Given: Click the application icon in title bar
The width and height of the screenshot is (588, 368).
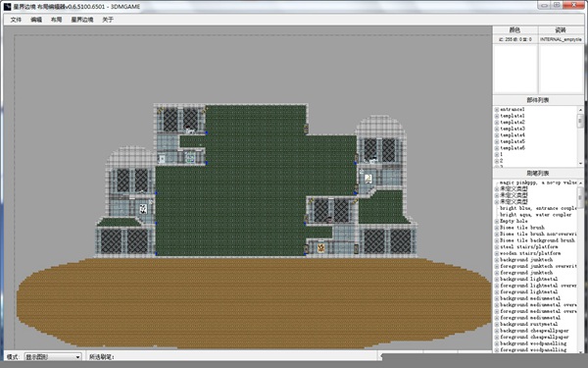Looking at the screenshot, I should 7,7.
